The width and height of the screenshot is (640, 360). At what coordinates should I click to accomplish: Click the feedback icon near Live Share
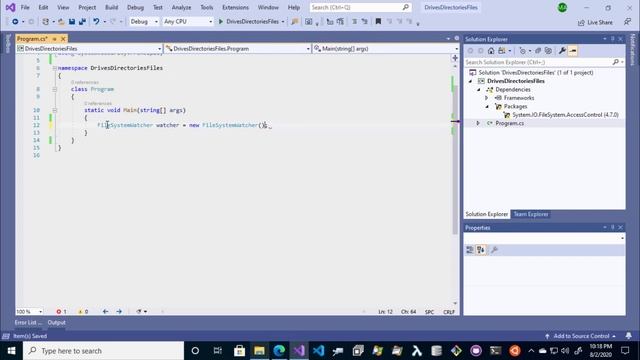[627, 22]
